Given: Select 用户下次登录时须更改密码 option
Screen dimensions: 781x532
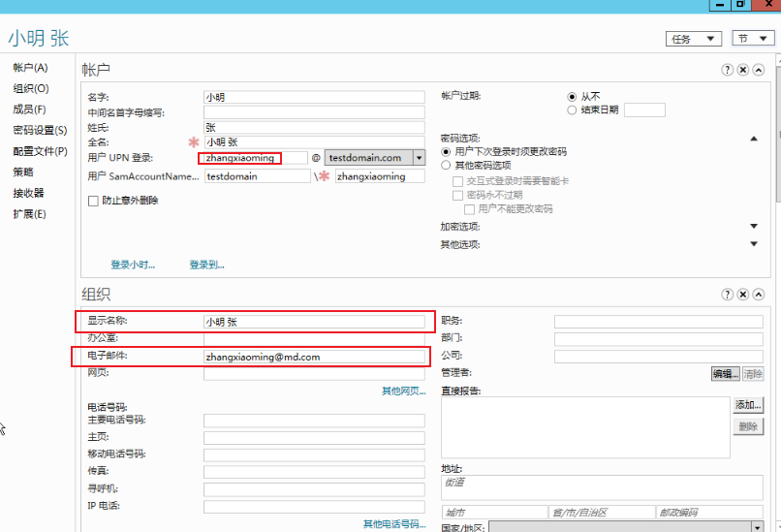Looking at the screenshot, I should 446,151.
